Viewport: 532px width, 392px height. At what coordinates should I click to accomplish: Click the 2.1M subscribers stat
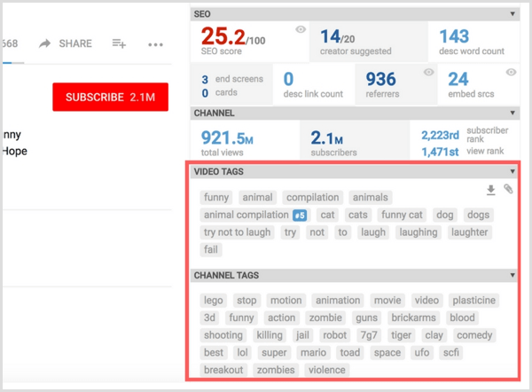click(326, 137)
